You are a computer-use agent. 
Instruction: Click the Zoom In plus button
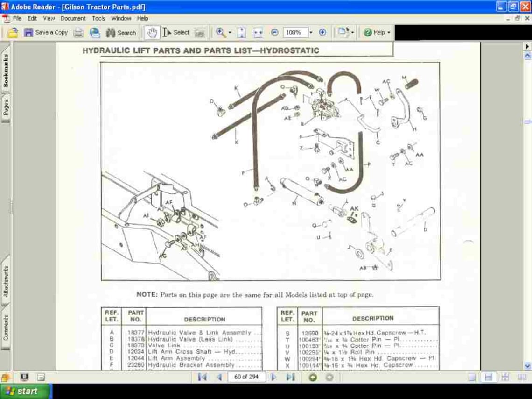(322, 33)
